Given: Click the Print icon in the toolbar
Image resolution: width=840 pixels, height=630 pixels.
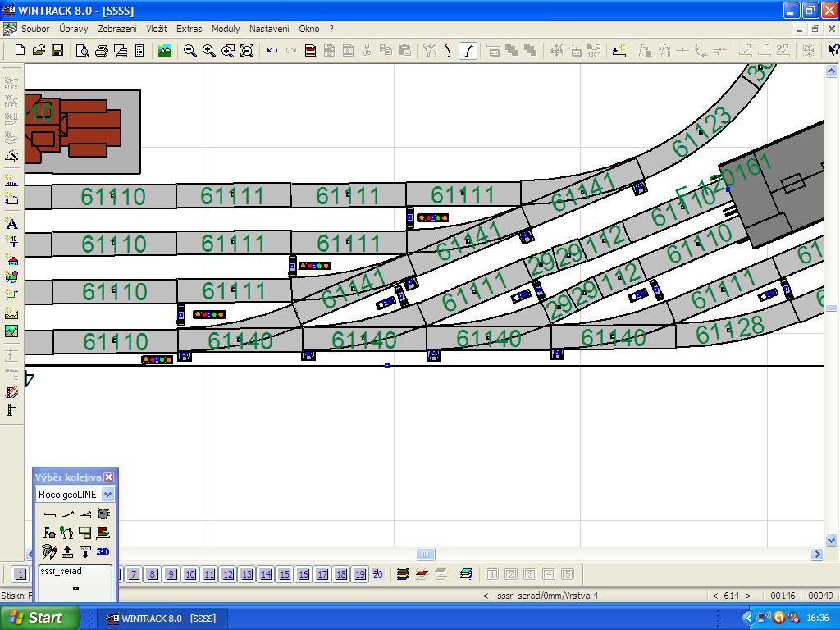Looking at the screenshot, I should point(102,51).
